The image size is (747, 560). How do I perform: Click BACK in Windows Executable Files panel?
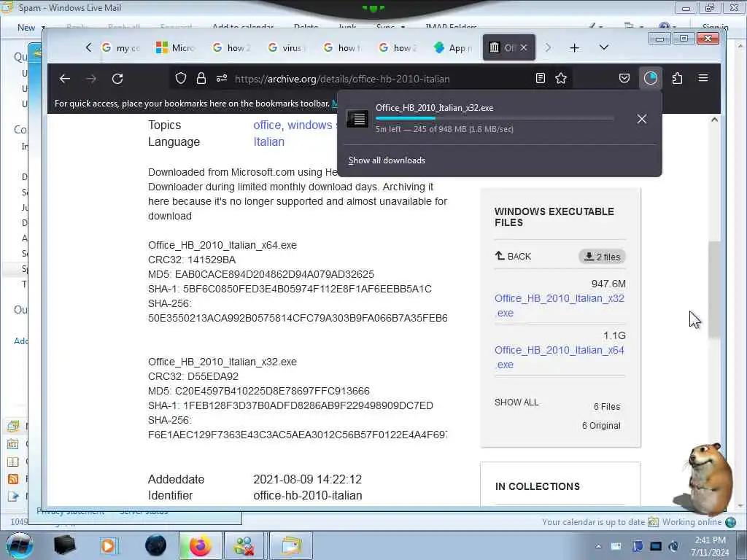pos(513,256)
